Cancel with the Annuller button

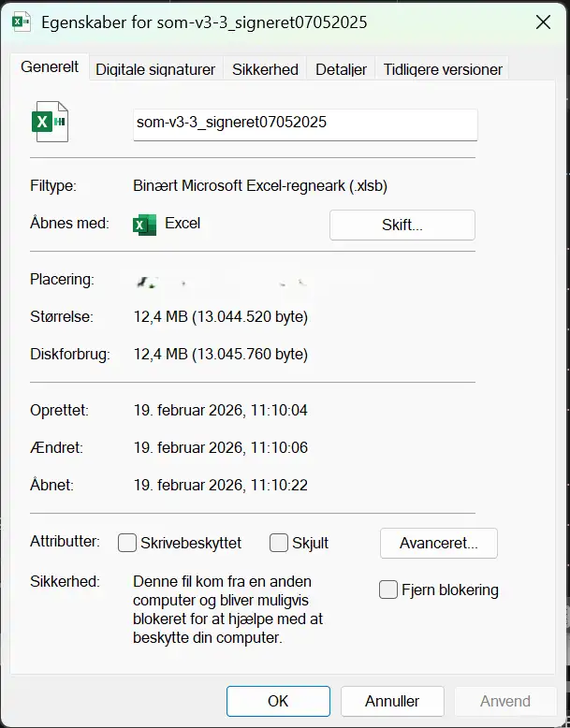coord(392,701)
